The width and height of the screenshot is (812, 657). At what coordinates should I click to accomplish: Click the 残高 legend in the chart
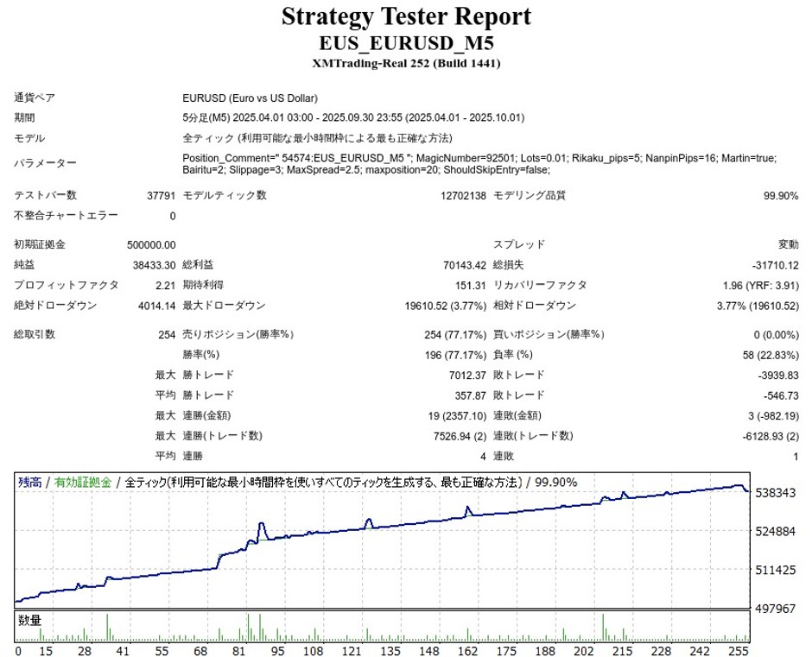point(29,483)
